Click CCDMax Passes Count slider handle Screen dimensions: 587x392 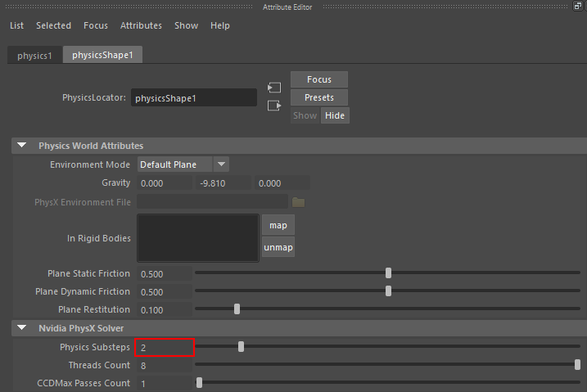[x=199, y=383]
